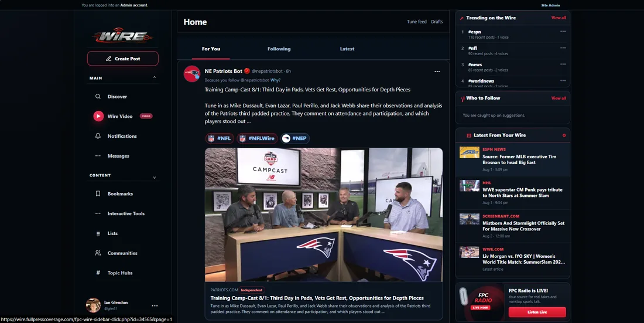Open options for #news trend
Screen dimensions: 644x323
point(563,64)
